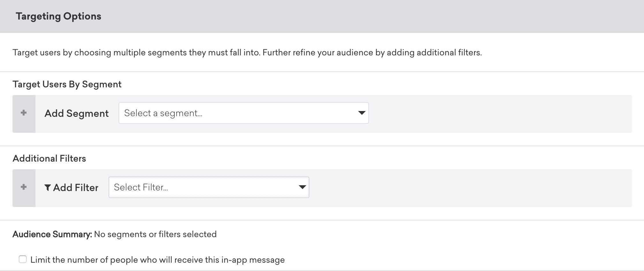Viewport: 644px width, 271px height.
Task: Click the Select a segment placeholder text
Action: click(x=163, y=113)
